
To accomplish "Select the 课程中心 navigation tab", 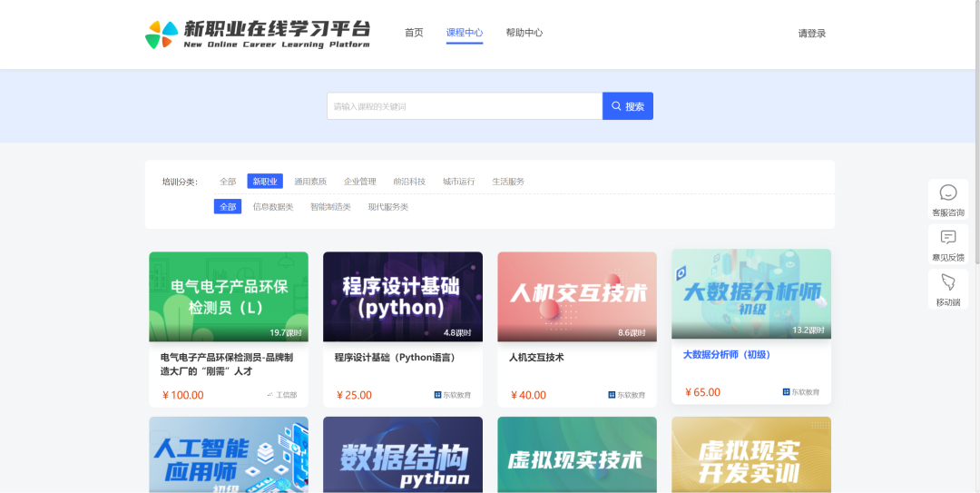I will (x=465, y=33).
